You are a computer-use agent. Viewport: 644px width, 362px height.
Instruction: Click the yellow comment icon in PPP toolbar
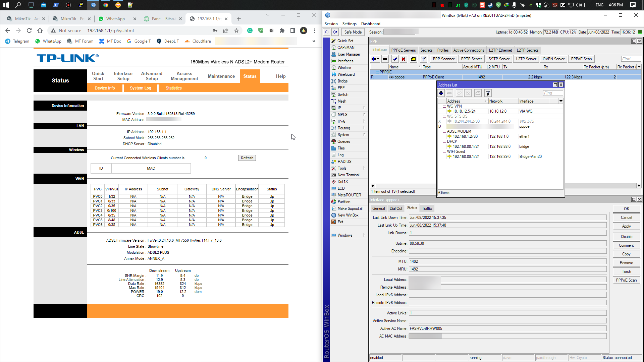pyautogui.click(x=414, y=59)
